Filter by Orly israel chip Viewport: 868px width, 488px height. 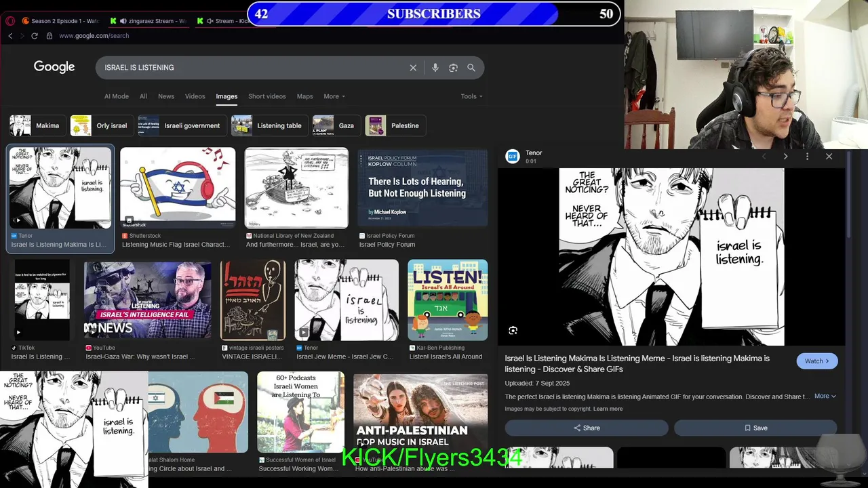click(x=101, y=125)
